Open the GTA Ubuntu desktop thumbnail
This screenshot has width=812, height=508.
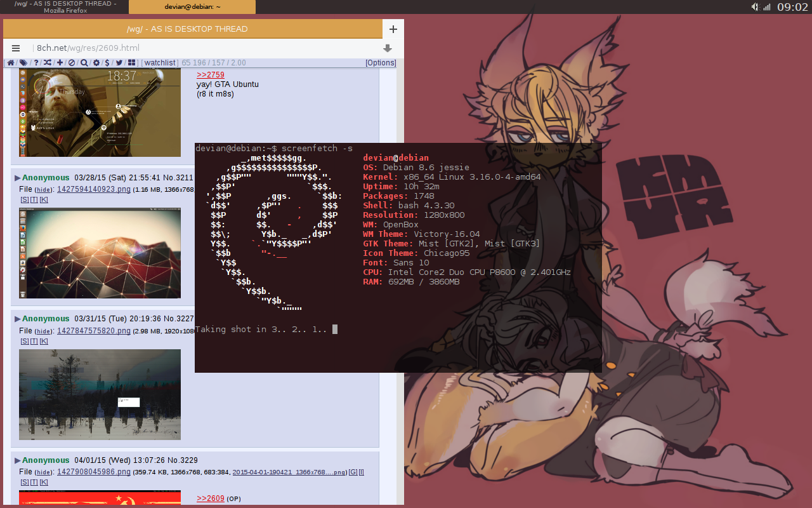[100, 112]
